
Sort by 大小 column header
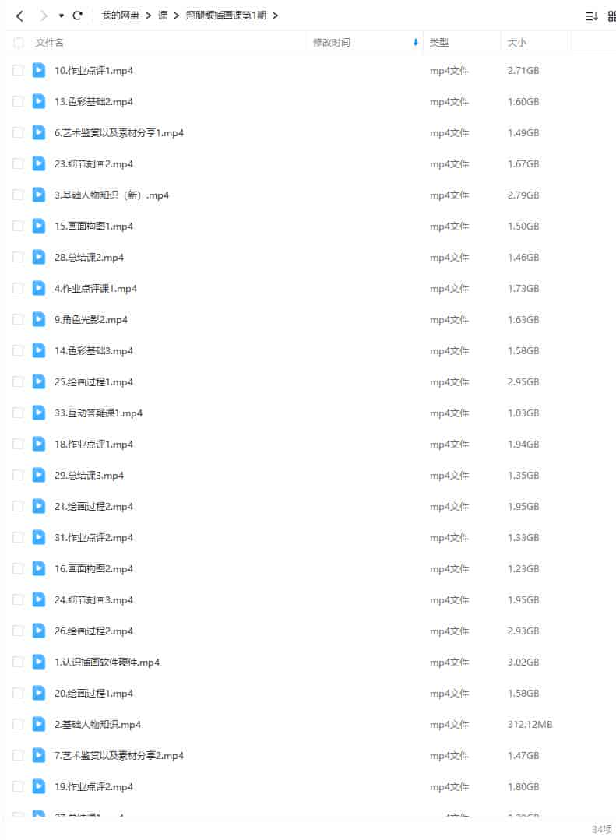pyautogui.click(x=517, y=42)
